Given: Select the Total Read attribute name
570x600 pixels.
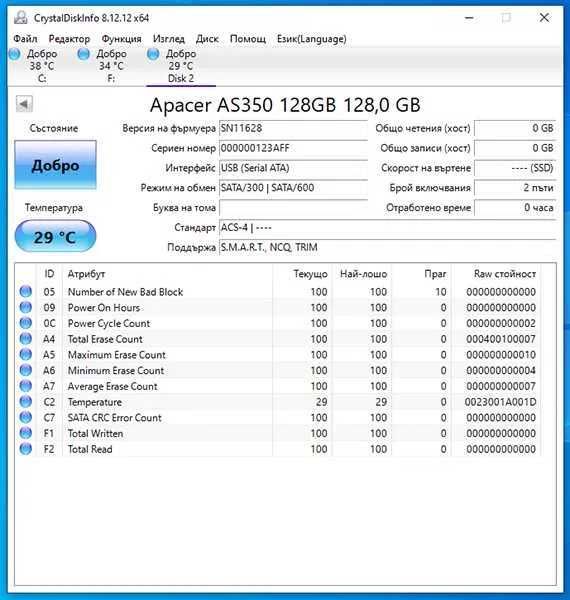Looking at the screenshot, I should [x=90, y=449].
